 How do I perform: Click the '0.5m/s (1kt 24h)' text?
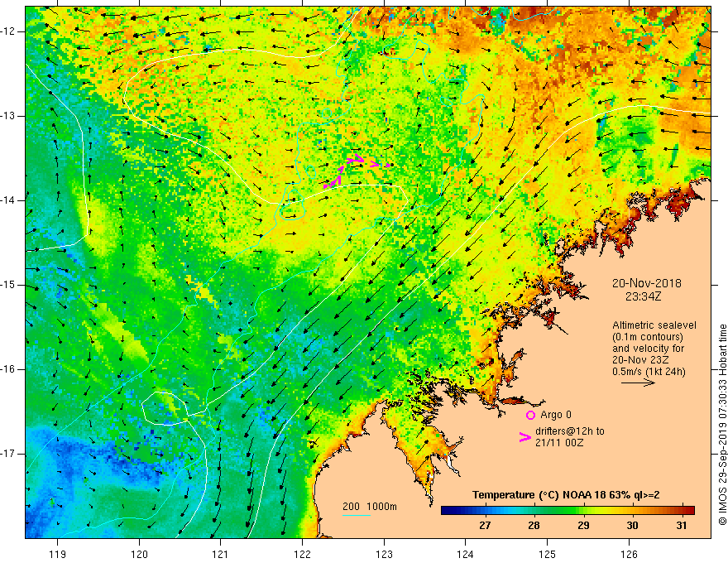tap(649, 372)
